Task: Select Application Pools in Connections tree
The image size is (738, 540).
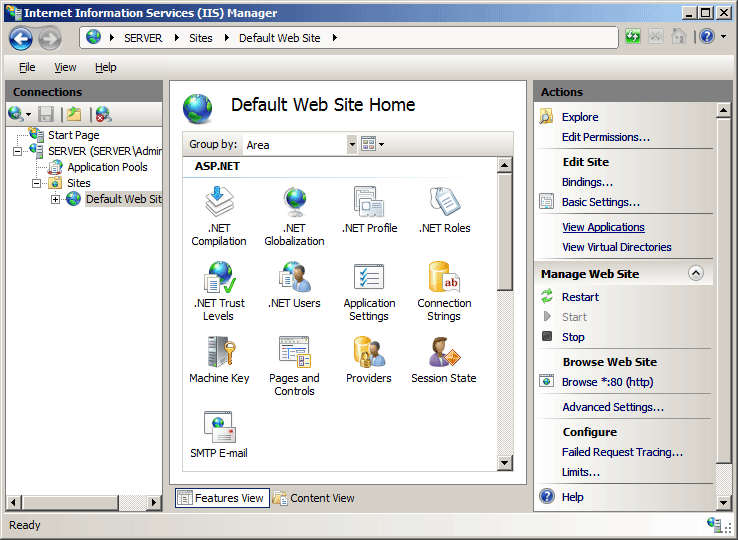Action: (x=107, y=167)
